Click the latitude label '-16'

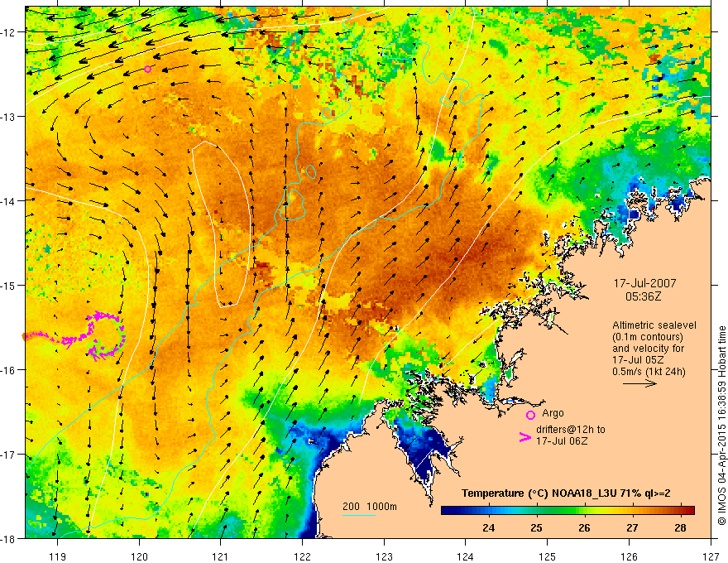(x=8, y=370)
